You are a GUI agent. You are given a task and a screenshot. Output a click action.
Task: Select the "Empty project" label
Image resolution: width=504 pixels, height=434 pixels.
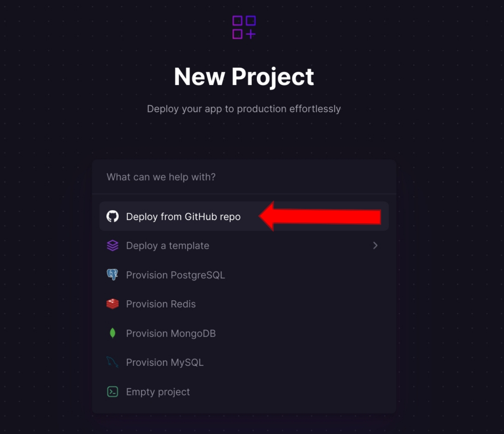tap(157, 391)
